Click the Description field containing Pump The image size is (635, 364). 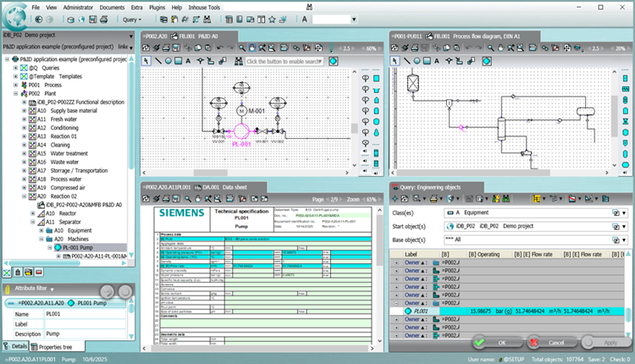85,334
